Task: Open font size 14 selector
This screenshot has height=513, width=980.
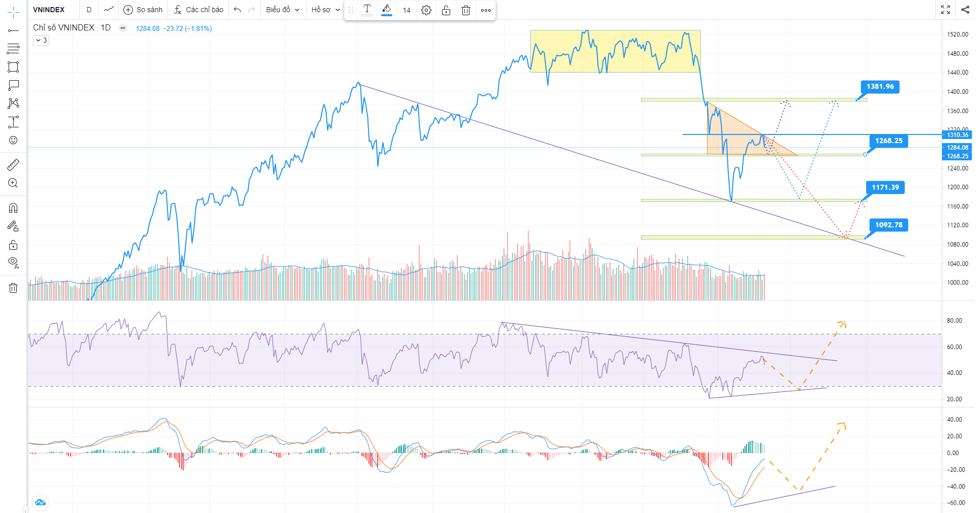Action: pyautogui.click(x=407, y=10)
